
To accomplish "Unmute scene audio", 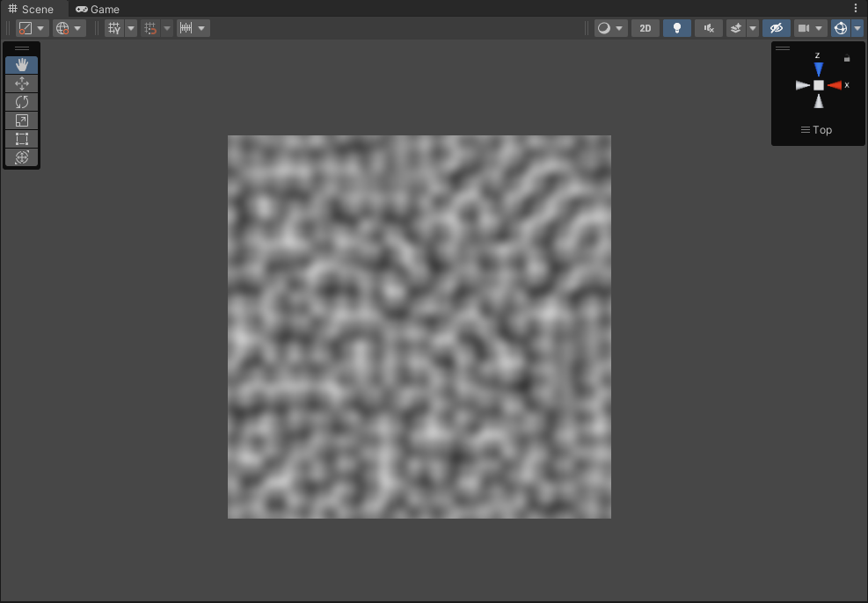I will 708,27.
